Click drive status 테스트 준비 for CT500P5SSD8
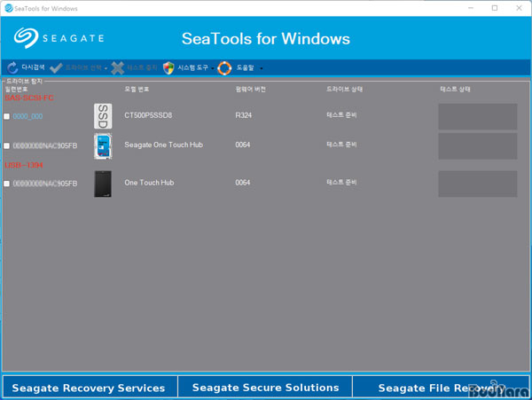 (341, 115)
